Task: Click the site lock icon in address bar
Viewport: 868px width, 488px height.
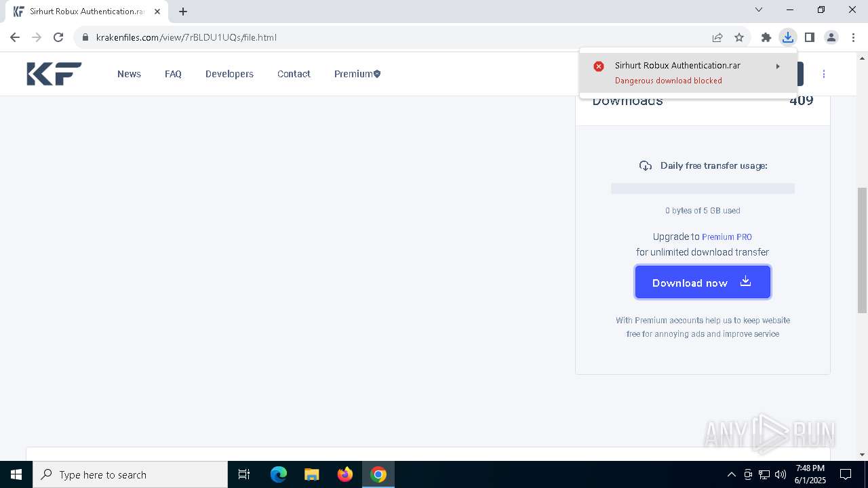Action: coord(85,37)
